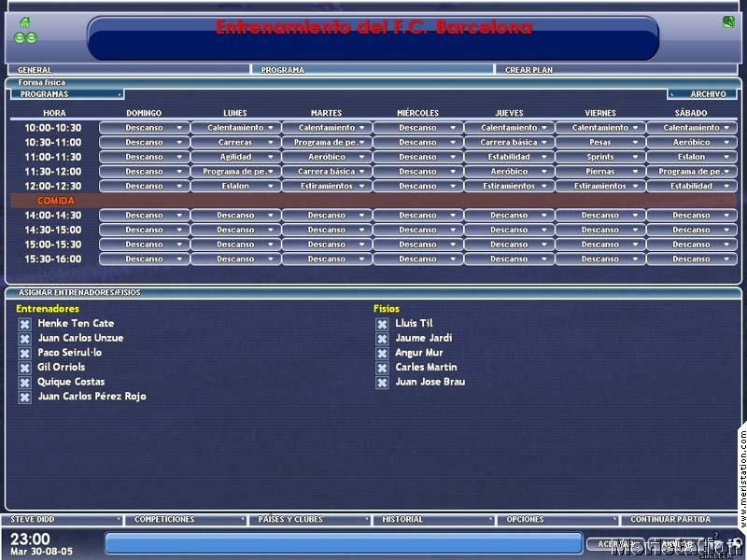Open Viernes 11:30-12:00 Piernas dropdown

[600, 172]
